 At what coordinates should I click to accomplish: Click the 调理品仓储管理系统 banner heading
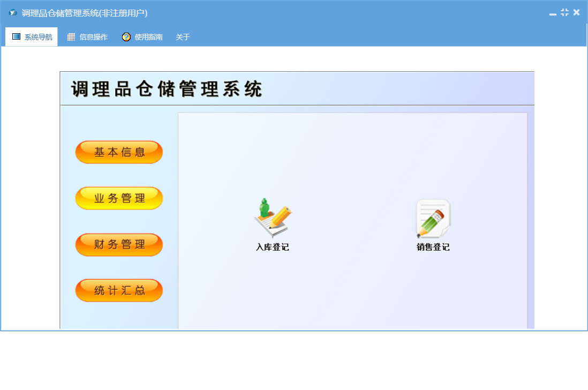(x=167, y=89)
